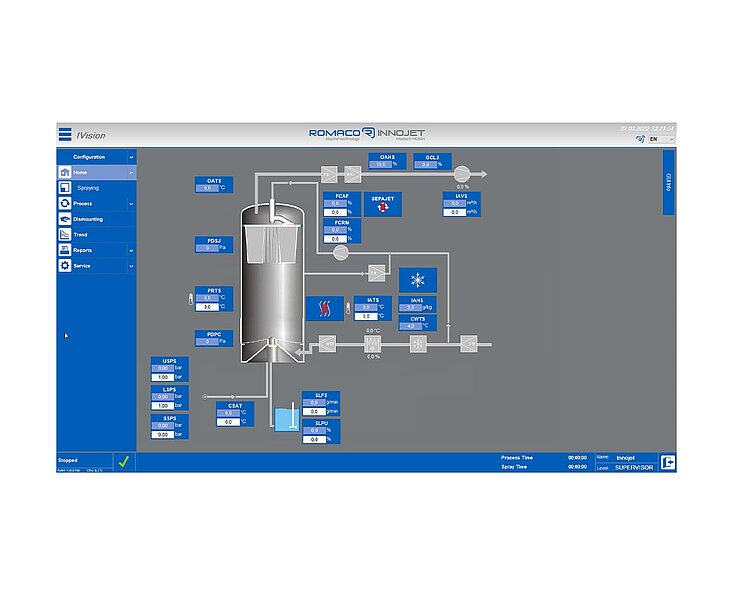This screenshot has width=733, height=595.
Task: Click the exhaust air fan symbol
Action: [461, 174]
